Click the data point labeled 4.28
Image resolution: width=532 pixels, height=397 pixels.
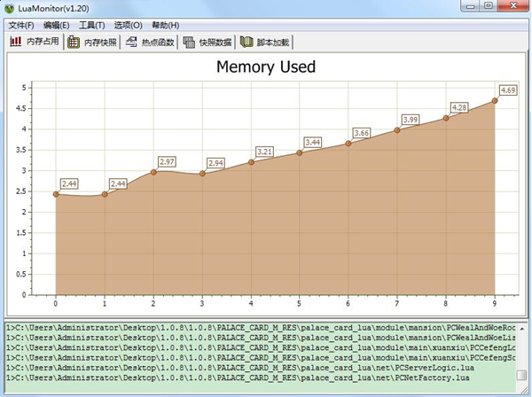pos(446,118)
